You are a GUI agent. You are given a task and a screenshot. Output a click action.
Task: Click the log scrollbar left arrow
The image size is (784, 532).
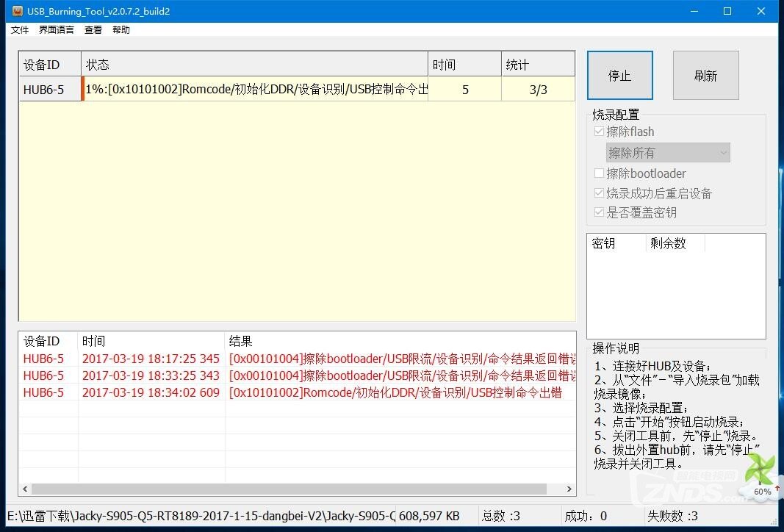tap(26, 489)
